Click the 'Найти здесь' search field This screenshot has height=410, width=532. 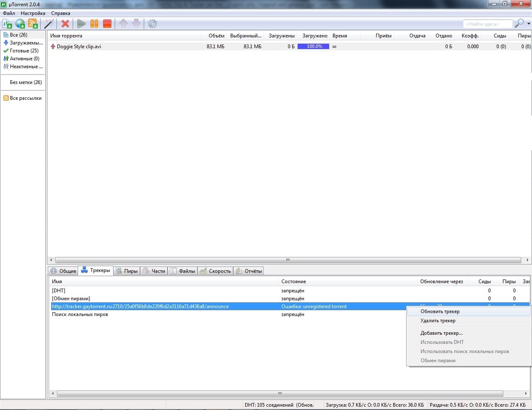(x=488, y=24)
